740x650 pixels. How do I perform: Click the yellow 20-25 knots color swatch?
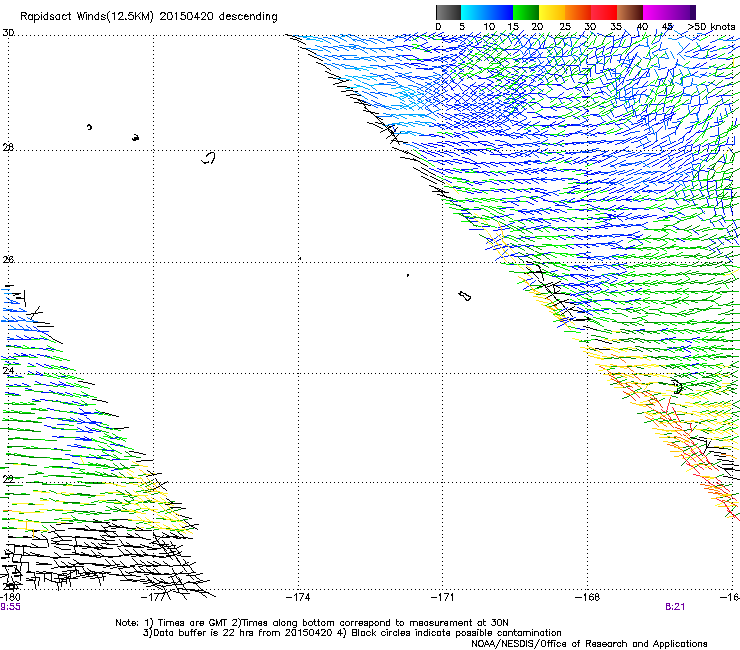552,12
